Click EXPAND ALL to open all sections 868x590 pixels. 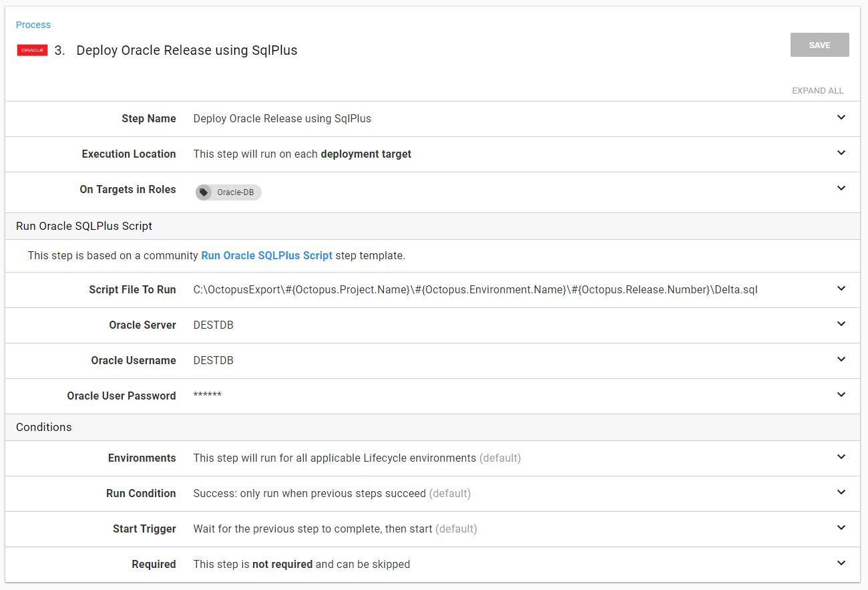pyautogui.click(x=817, y=90)
